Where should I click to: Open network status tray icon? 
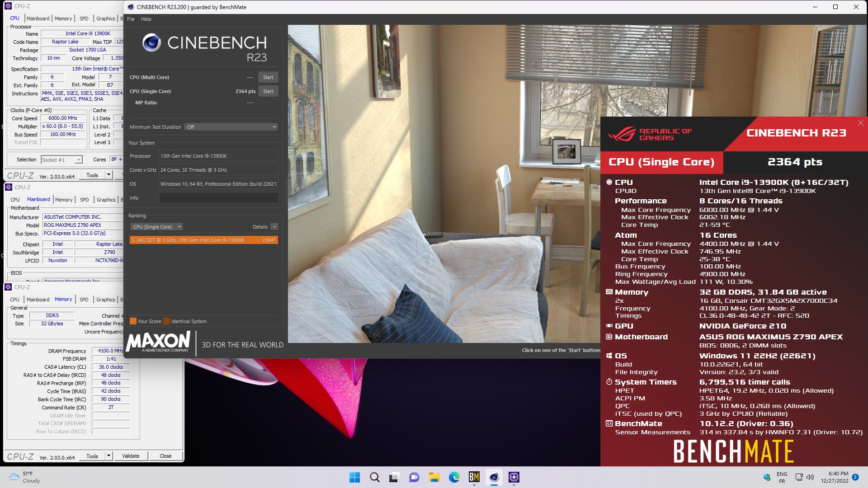click(x=799, y=477)
